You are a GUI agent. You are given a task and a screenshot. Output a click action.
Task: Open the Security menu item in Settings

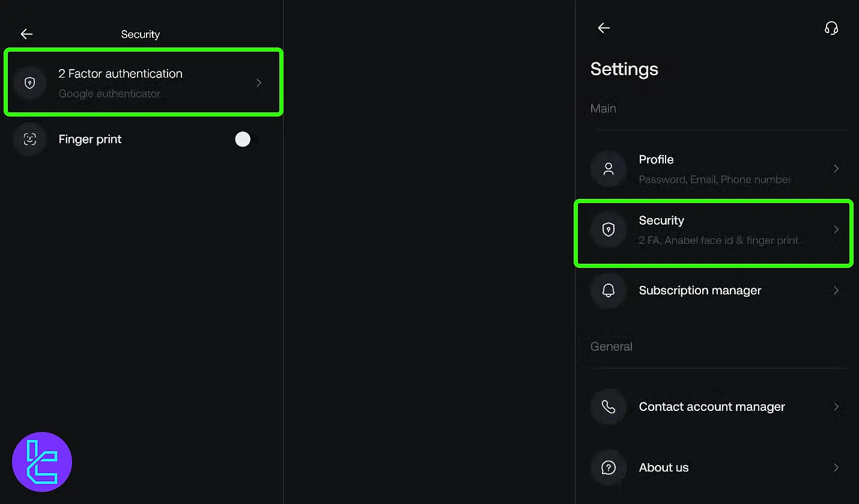661,220
